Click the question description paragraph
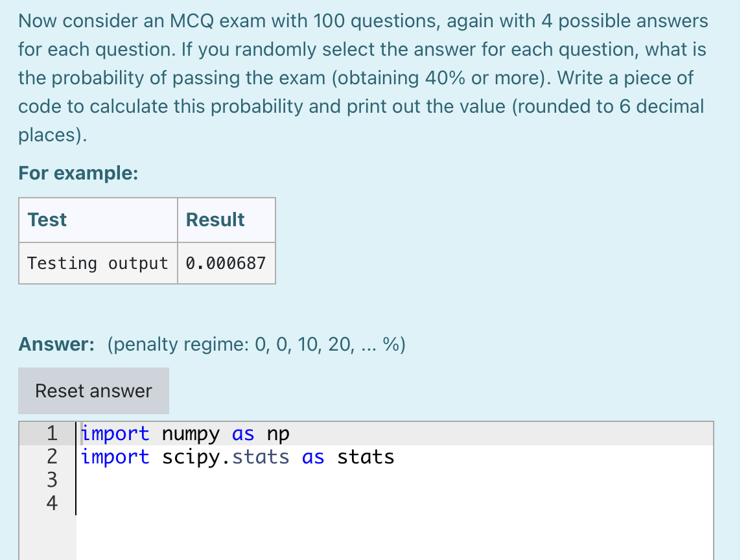This screenshot has width=748, height=560. click(x=363, y=78)
